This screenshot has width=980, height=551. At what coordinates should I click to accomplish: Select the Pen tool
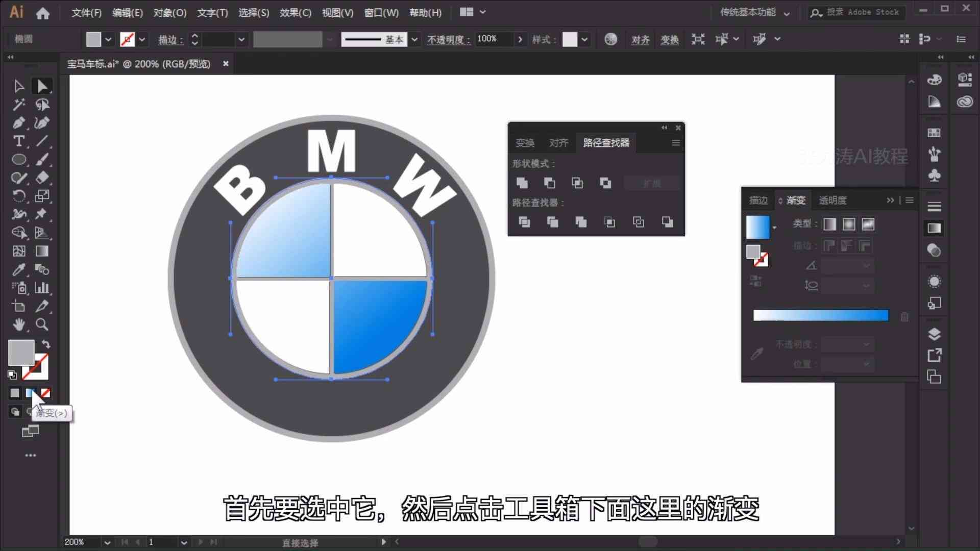tap(19, 123)
